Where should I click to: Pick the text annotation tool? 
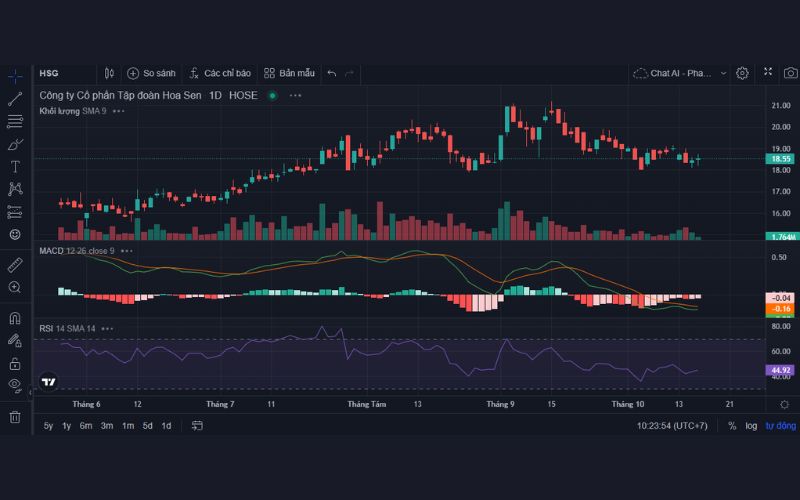coord(15,166)
